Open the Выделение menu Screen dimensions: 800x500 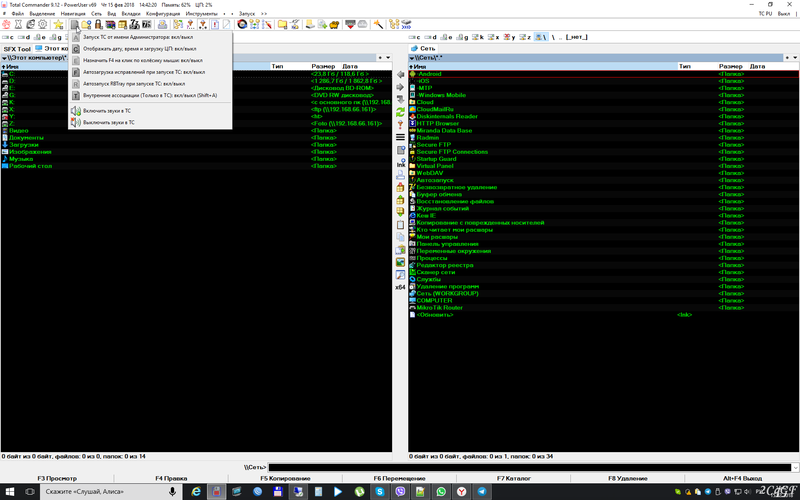click(x=42, y=14)
